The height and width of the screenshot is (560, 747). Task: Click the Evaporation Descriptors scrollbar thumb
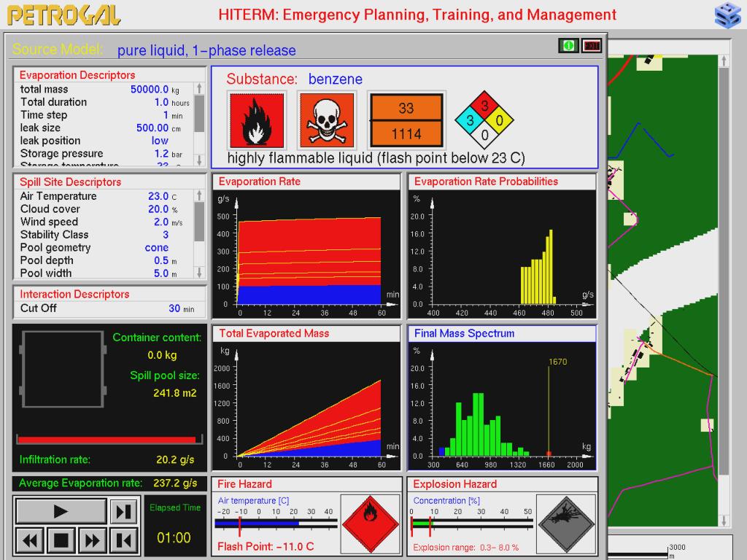pos(199,113)
